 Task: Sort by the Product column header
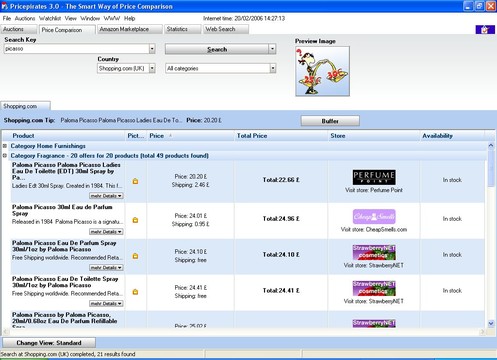63,136
